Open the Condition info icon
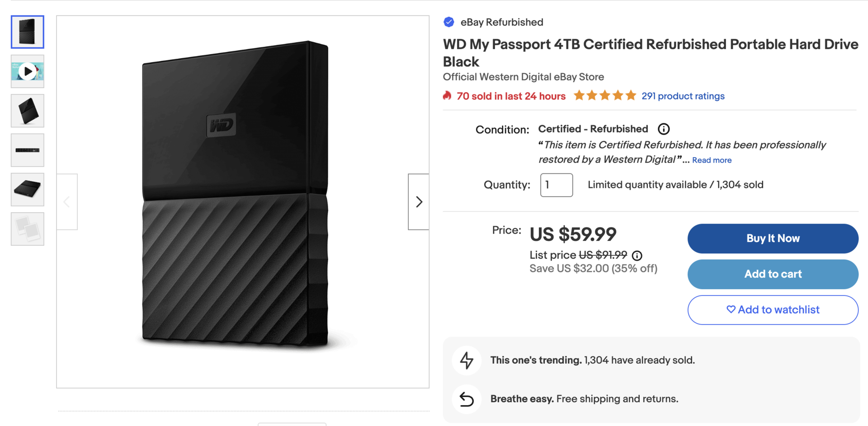The height and width of the screenshot is (426, 868). pyautogui.click(x=663, y=129)
